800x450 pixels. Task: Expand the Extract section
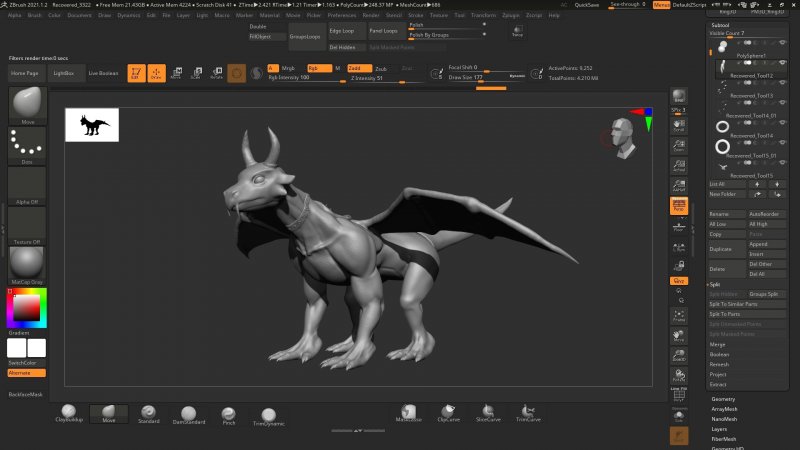(717, 384)
